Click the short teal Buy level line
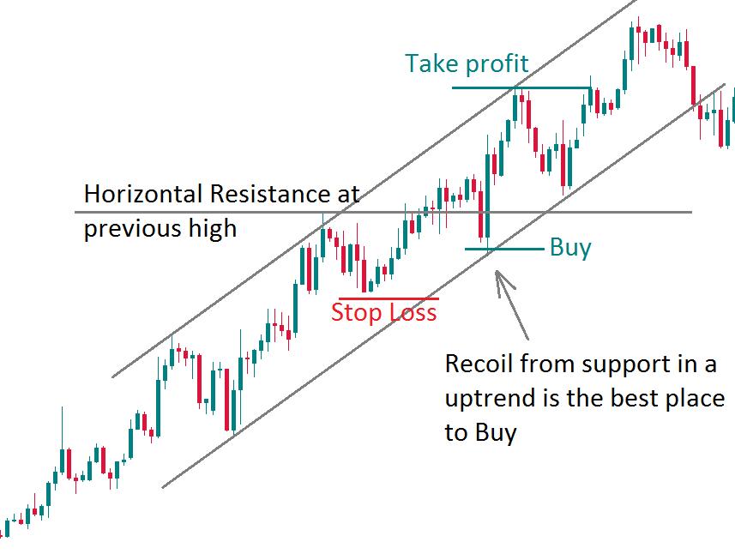The height and width of the screenshot is (560, 735). coord(504,250)
